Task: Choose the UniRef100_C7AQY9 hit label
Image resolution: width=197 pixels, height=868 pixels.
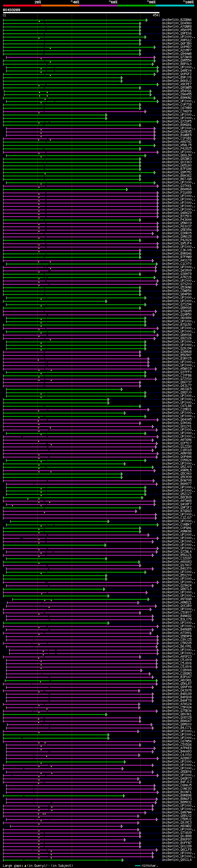Action: tap(177, 111)
